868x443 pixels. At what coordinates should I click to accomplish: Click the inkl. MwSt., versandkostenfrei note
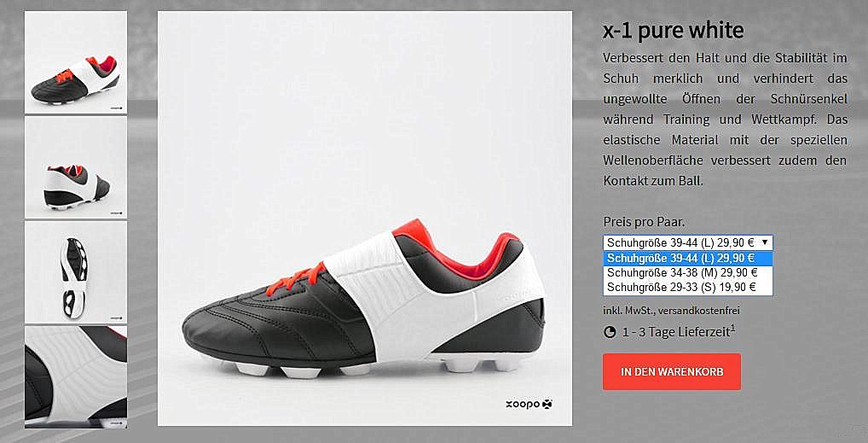click(x=672, y=311)
